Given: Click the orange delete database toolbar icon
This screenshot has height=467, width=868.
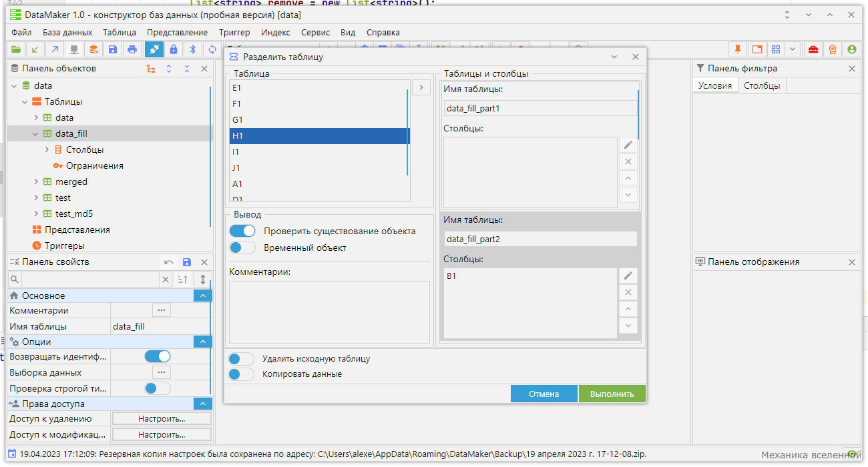Looking at the screenshot, I should [93, 49].
